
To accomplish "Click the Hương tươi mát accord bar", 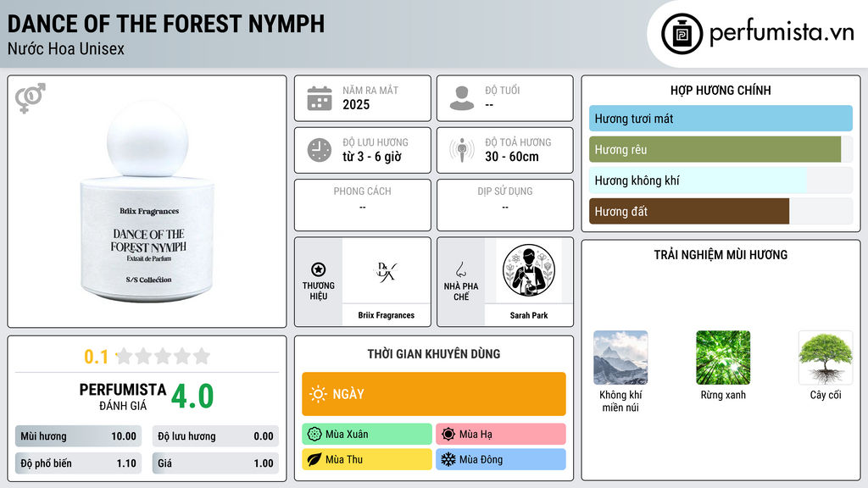I will coord(721,119).
